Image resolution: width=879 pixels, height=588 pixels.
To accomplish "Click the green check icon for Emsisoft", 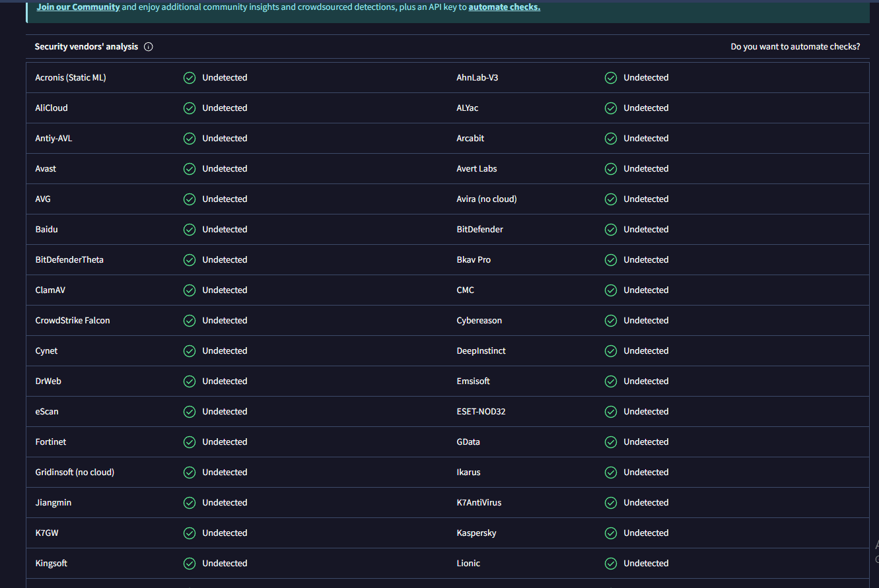I will [x=611, y=381].
